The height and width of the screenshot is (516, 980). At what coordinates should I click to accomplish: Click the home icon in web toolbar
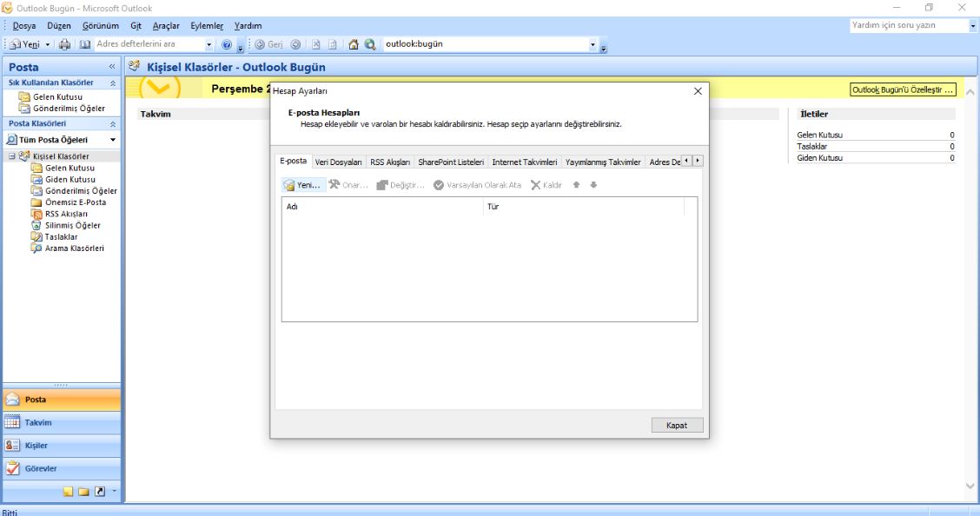point(354,44)
